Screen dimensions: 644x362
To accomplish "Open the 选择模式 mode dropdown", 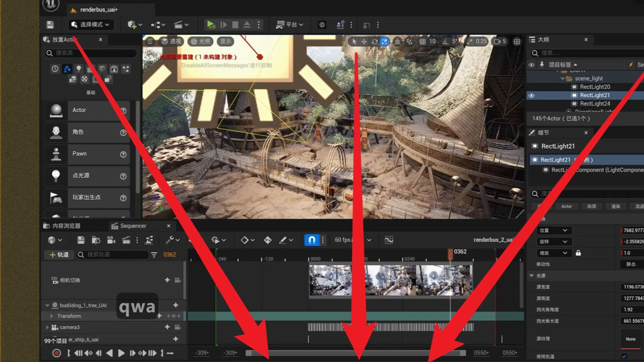I will click(90, 24).
